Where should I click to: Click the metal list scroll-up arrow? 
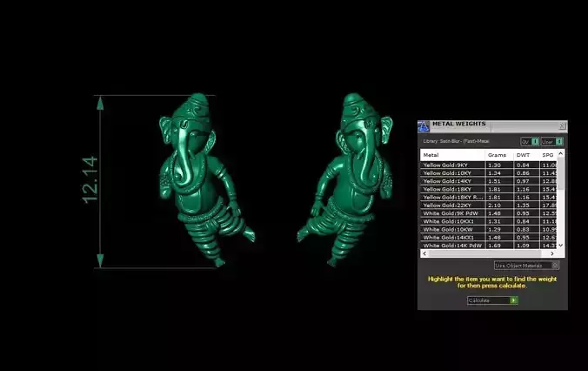click(x=561, y=153)
